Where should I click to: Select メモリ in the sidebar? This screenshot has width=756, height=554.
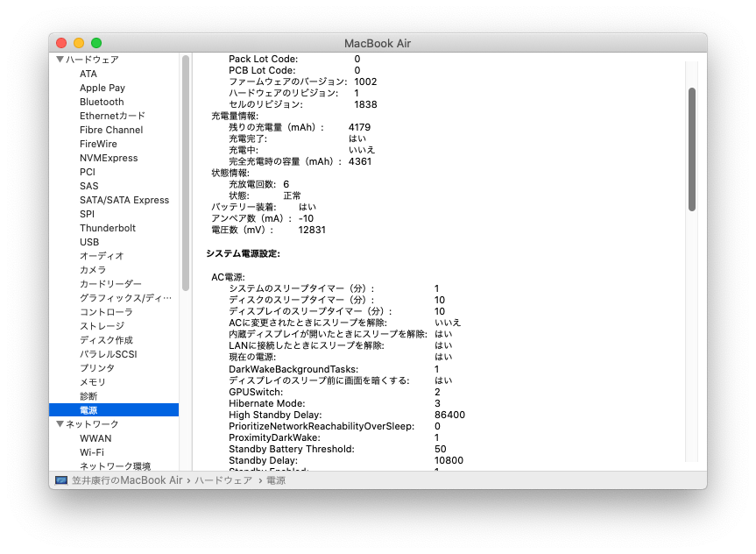coord(93,381)
